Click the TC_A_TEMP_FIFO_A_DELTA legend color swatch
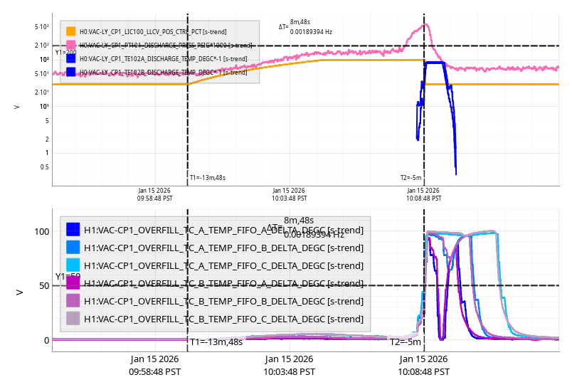 click(x=73, y=230)
